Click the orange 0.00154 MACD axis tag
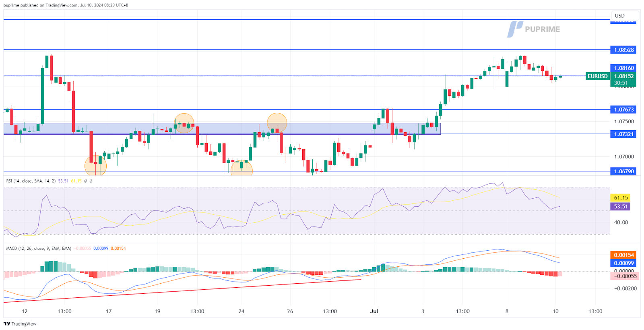 click(623, 255)
